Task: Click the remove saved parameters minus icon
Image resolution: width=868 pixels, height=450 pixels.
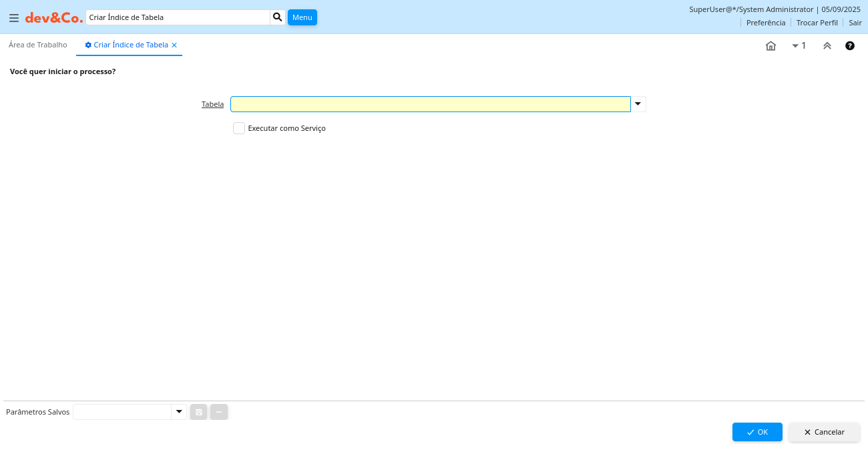Action: [x=219, y=412]
